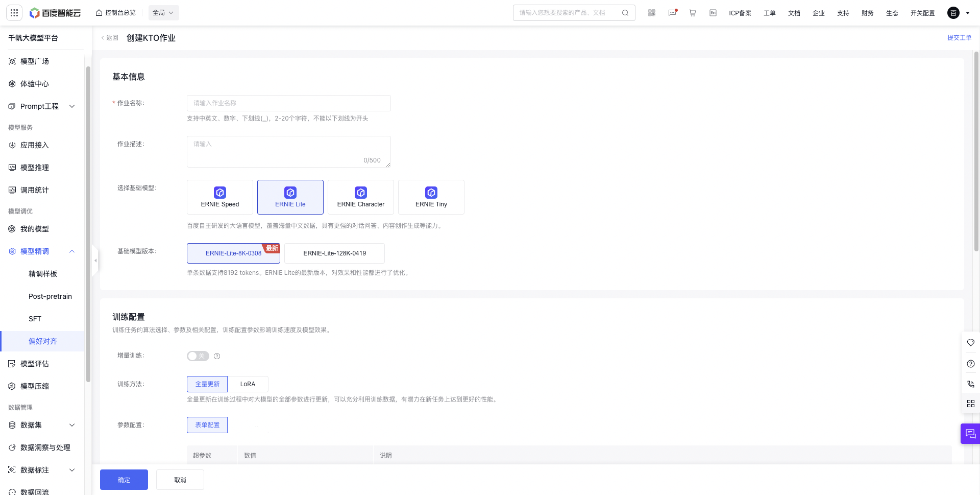This screenshot has height=495, width=980.
Task: Click the 取消 button
Action: (x=180, y=480)
